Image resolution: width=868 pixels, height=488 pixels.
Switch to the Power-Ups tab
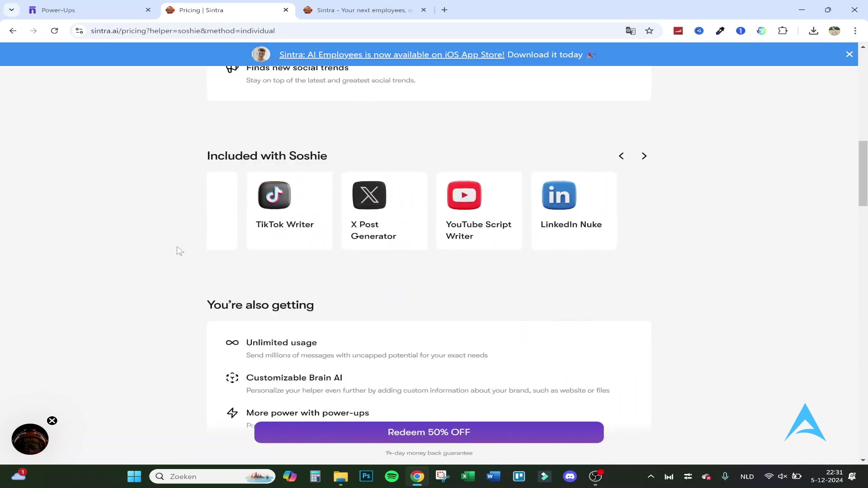coord(88,10)
